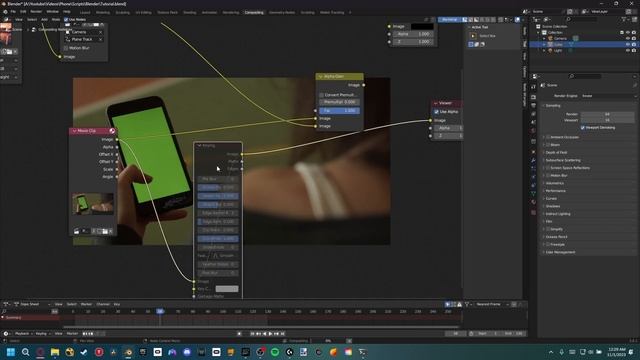
Task: Click the Select Box active tool icon
Action: pyautogui.click(x=473, y=36)
